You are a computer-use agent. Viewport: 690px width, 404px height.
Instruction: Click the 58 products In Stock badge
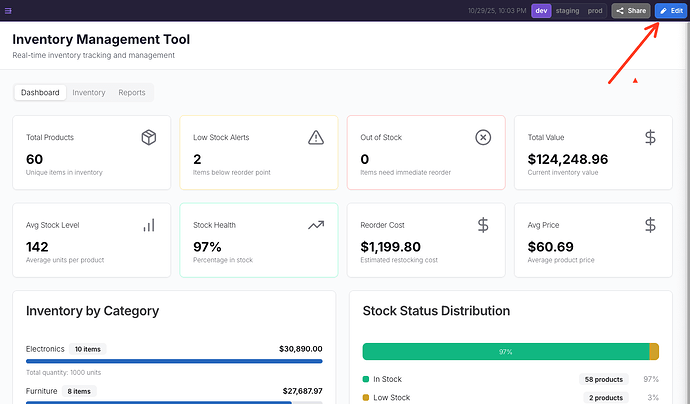click(x=603, y=379)
